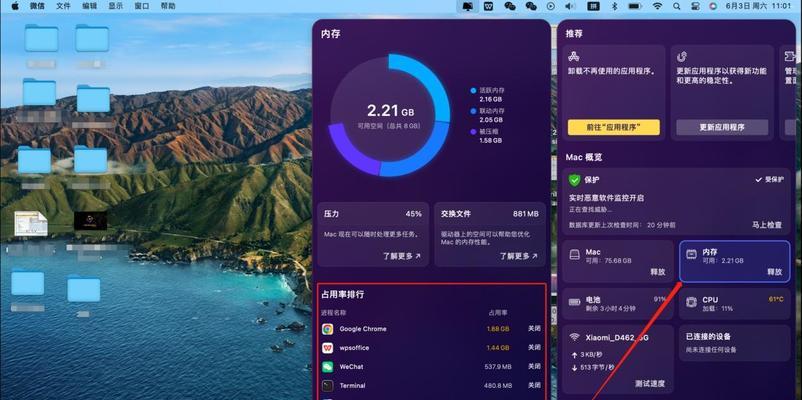
Task: Open the 帮助 menu
Action: tap(168, 6)
